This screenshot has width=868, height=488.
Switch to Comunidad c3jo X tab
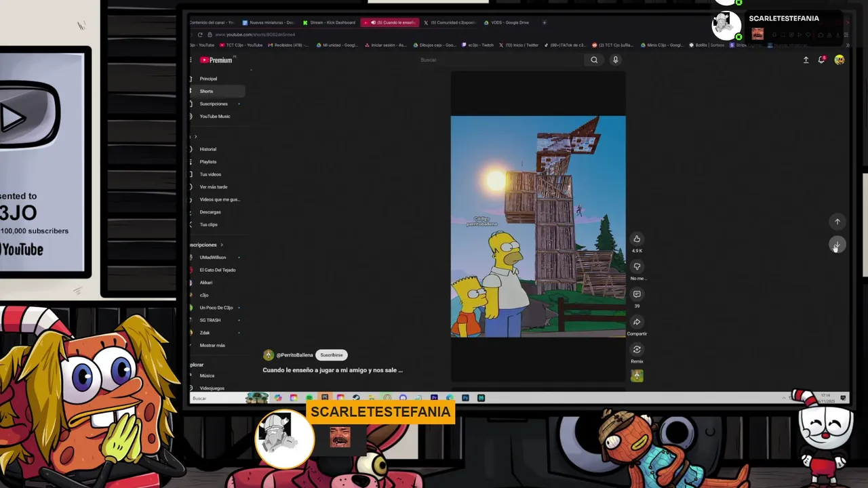coord(451,22)
